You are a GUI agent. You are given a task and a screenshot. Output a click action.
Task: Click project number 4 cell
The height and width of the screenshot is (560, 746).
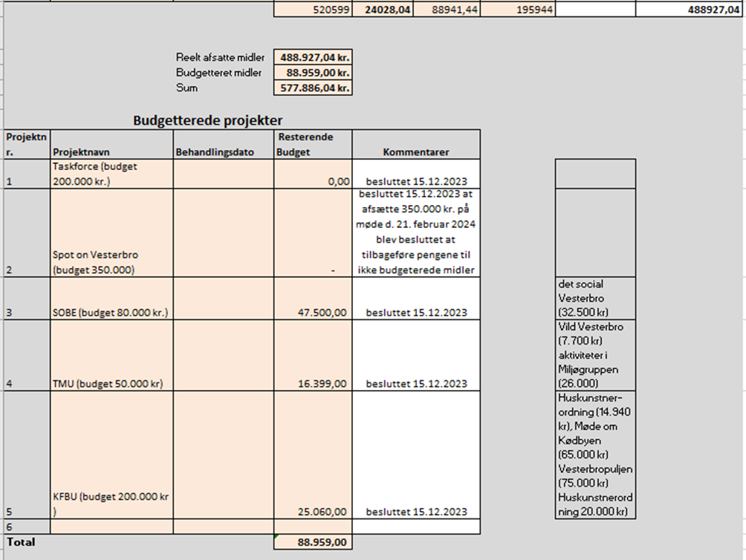pos(27,356)
